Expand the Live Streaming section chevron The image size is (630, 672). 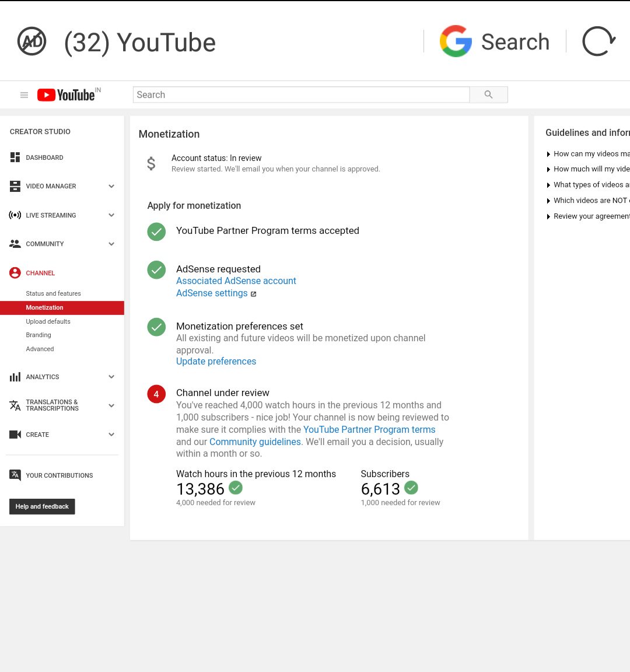111,215
